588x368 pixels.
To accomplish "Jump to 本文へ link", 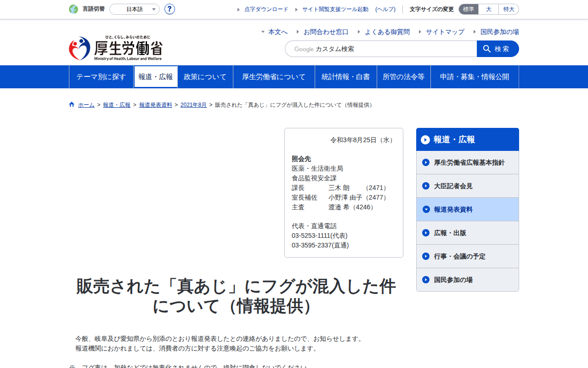I will 278,32.
